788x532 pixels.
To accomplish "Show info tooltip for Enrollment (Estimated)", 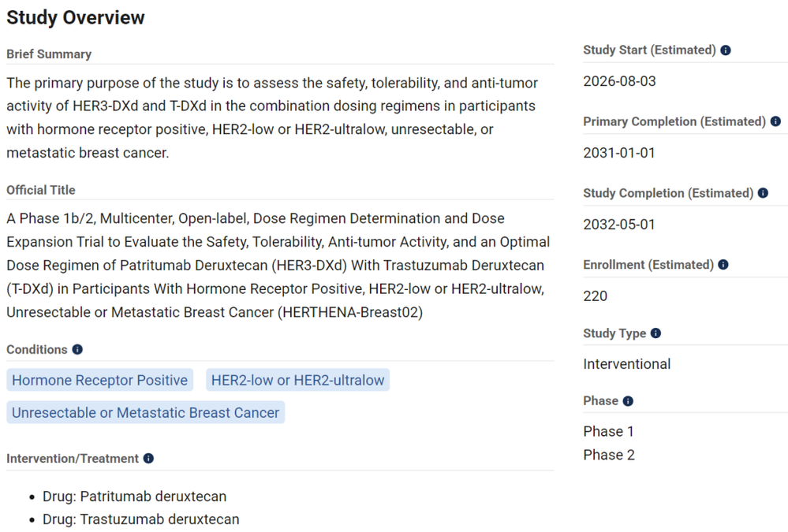I will pos(723,265).
